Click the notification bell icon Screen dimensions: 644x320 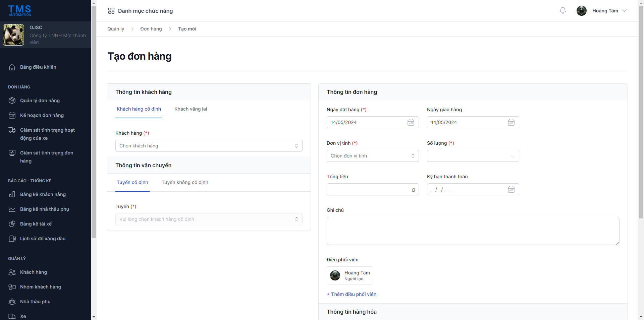click(562, 11)
